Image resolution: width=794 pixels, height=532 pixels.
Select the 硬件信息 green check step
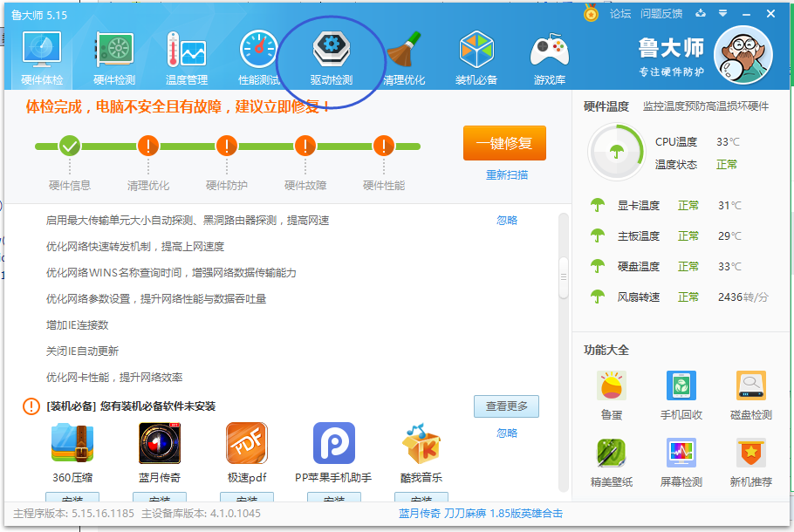click(70, 147)
